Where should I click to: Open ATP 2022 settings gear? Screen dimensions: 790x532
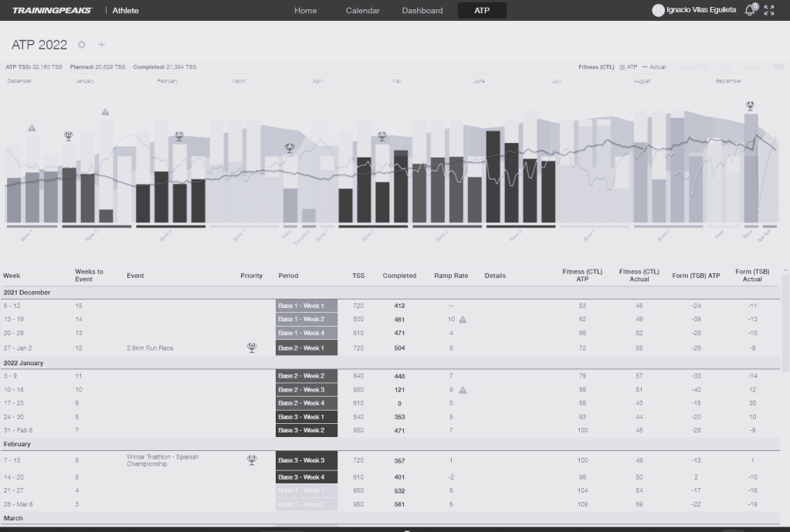[x=82, y=45]
